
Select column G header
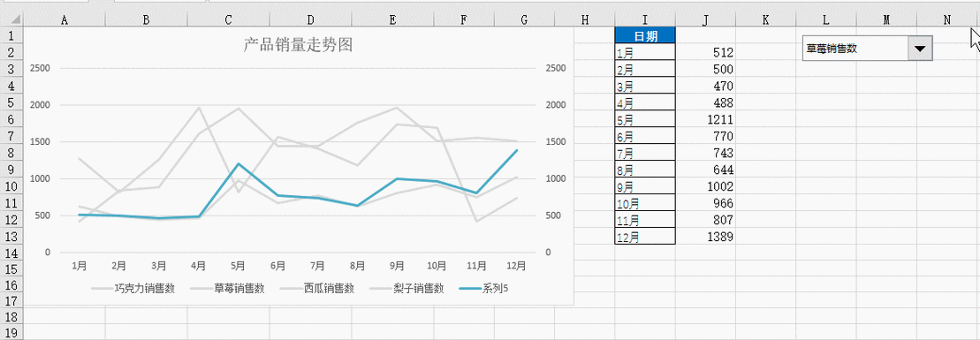[524, 20]
